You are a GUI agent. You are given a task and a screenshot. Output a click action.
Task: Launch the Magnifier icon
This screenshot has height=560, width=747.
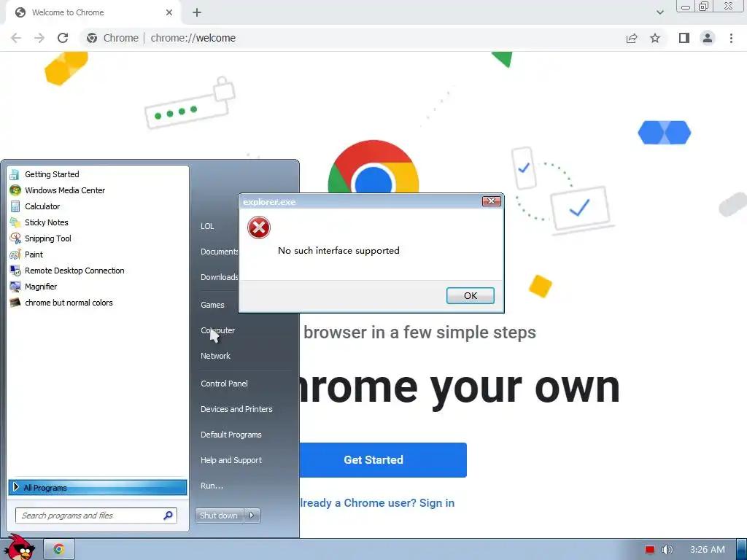click(x=15, y=287)
